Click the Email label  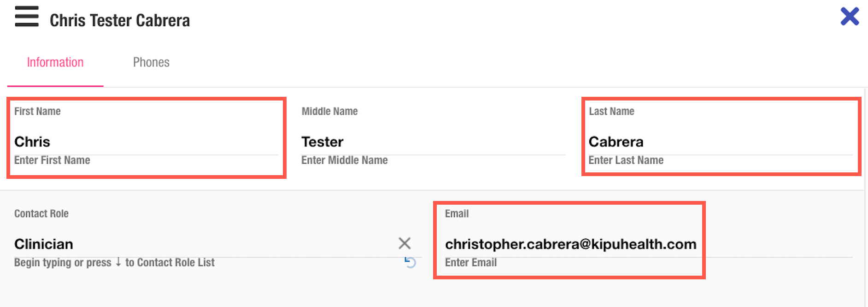(457, 213)
